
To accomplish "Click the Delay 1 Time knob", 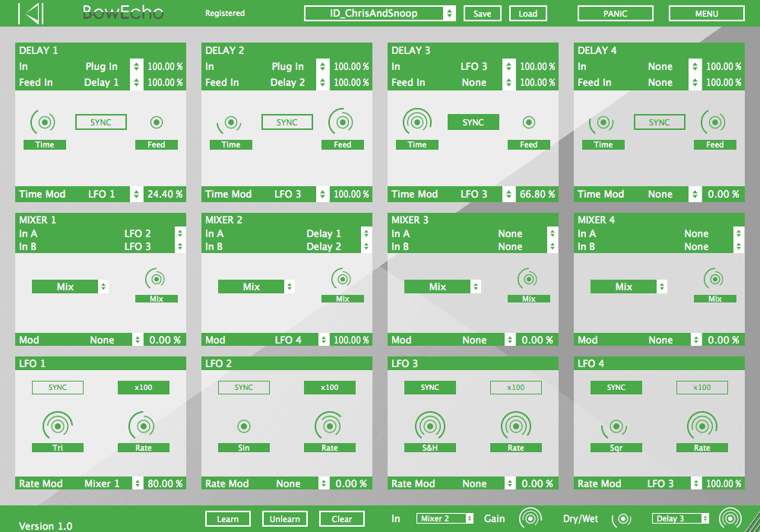I will pos(44,122).
